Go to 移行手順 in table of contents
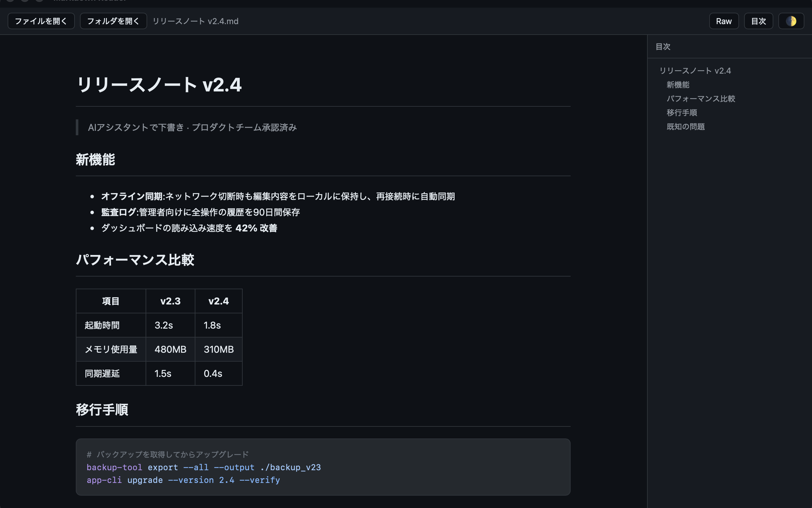The width and height of the screenshot is (812, 508). [x=681, y=112]
